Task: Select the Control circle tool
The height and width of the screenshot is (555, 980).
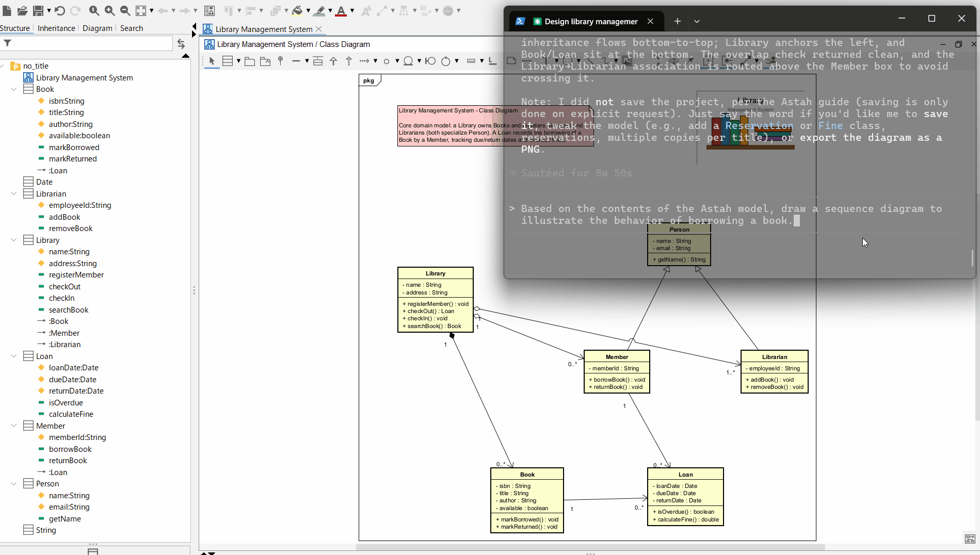Action: coord(446,61)
